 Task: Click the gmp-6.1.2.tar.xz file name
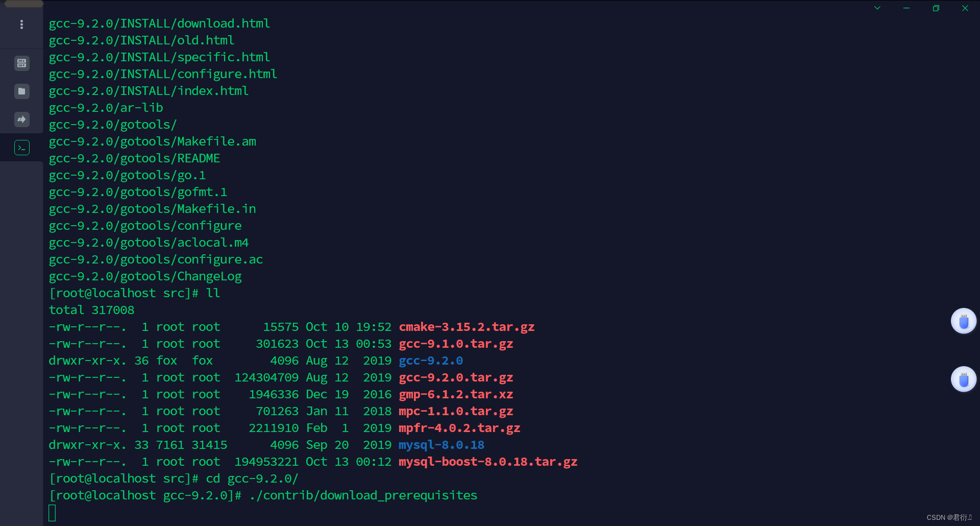click(x=456, y=395)
